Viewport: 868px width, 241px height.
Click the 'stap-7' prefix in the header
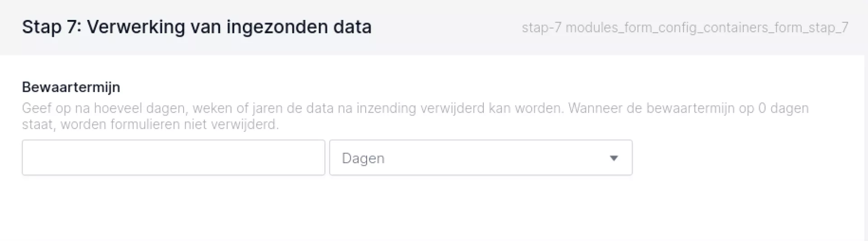[x=541, y=28]
